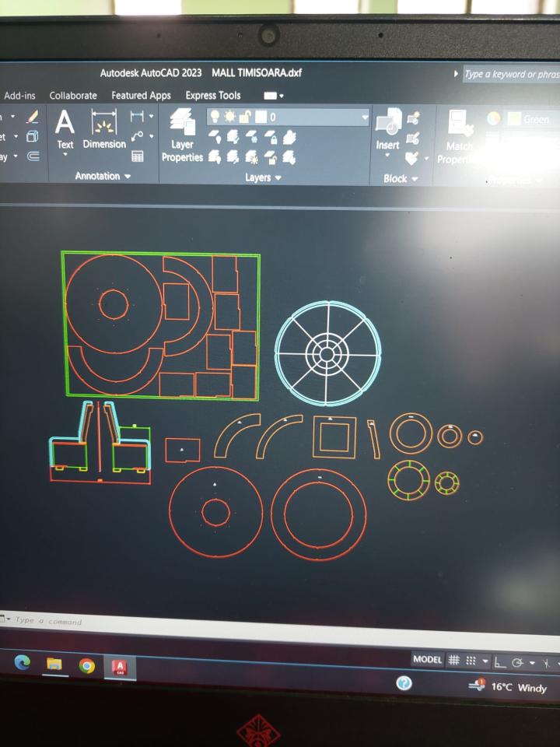This screenshot has height=747, width=560.
Task: Click layer 0 color swatch
Action: (261, 117)
